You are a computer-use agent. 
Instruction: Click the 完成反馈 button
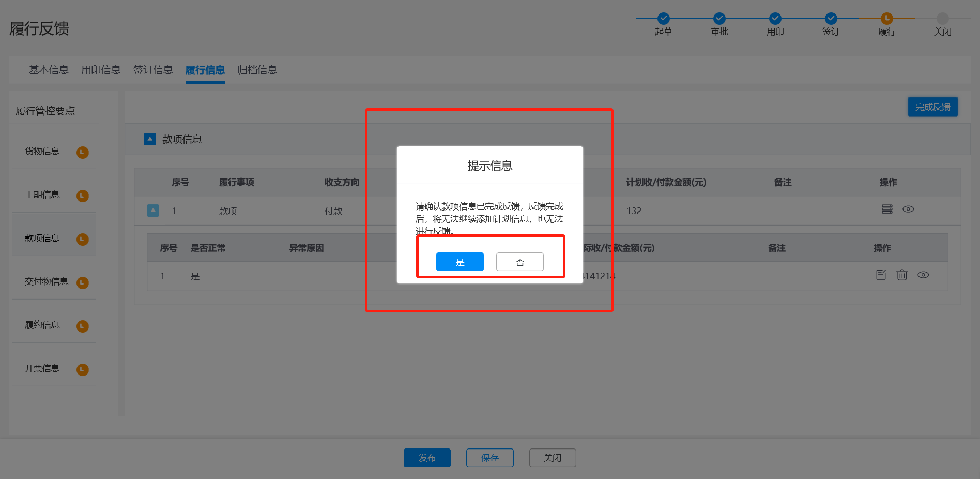tap(932, 107)
